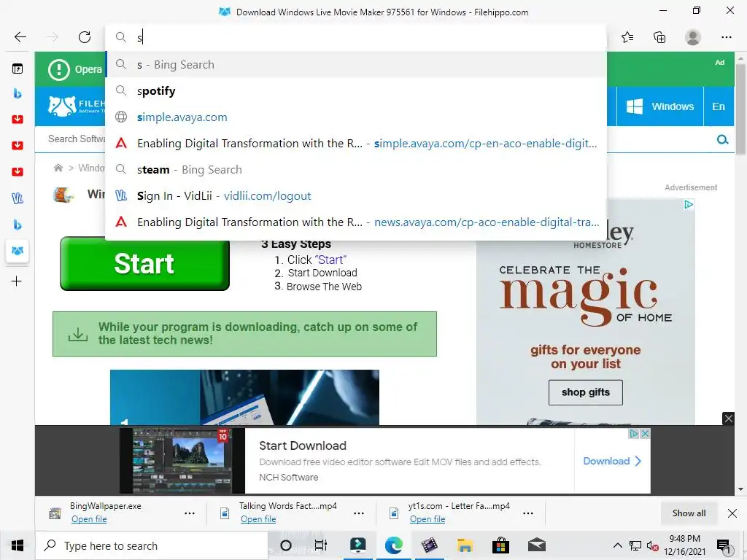Choose the 'spotify' search suggestion
The width and height of the screenshot is (747, 560).
click(x=356, y=90)
